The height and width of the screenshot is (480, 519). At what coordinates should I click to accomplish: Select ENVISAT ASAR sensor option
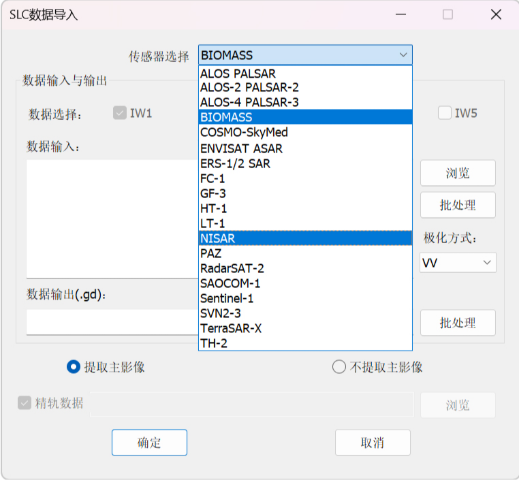[x=305, y=148]
